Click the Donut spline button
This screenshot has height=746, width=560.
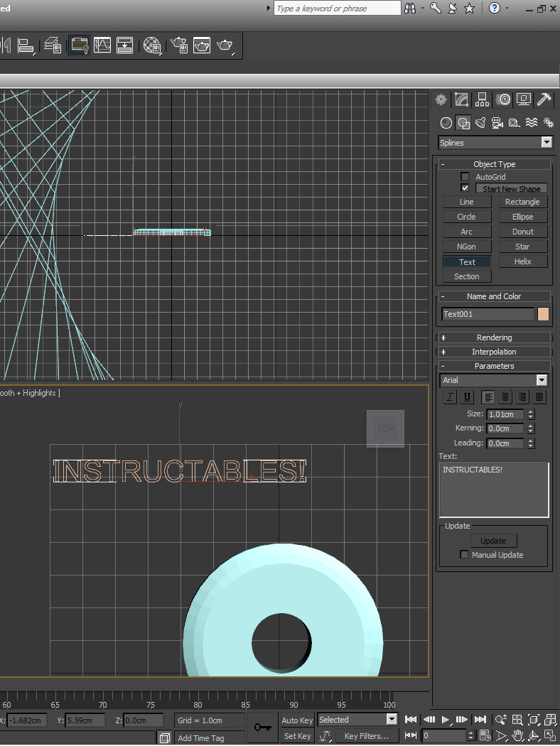click(523, 232)
